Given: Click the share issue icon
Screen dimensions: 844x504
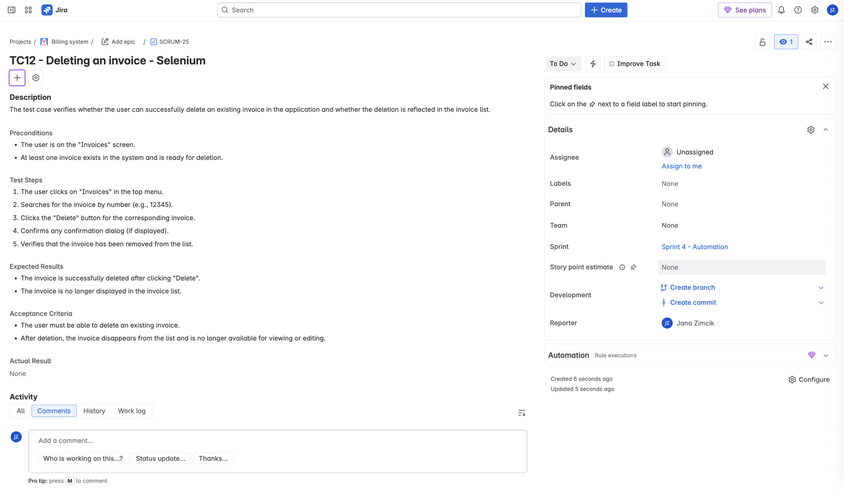Looking at the screenshot, I should coord(809,42).
